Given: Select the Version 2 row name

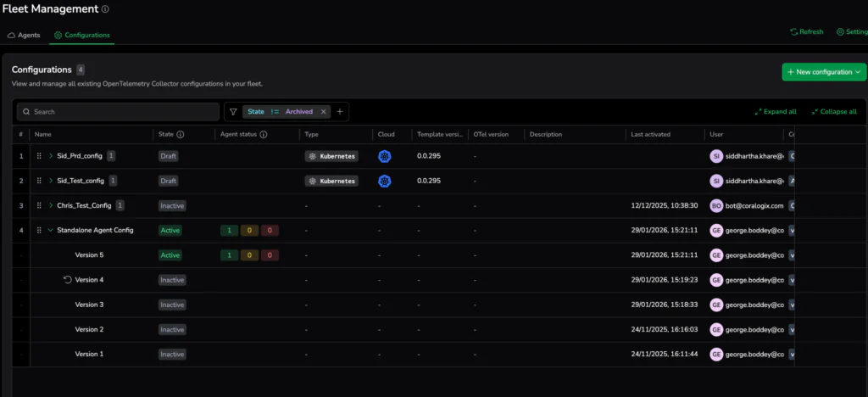Looking at the screenshot, I should coord(89,329).
